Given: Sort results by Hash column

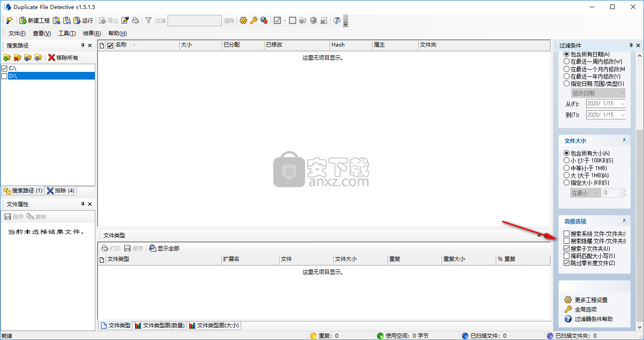Looking at the screenshot, I should 351,45.
